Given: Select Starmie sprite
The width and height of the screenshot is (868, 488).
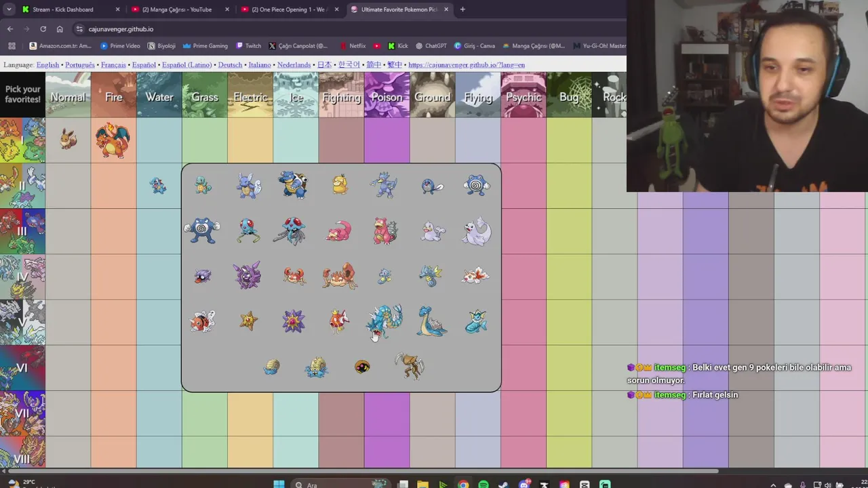Looking at the screenshot, I should pos(294,321).
